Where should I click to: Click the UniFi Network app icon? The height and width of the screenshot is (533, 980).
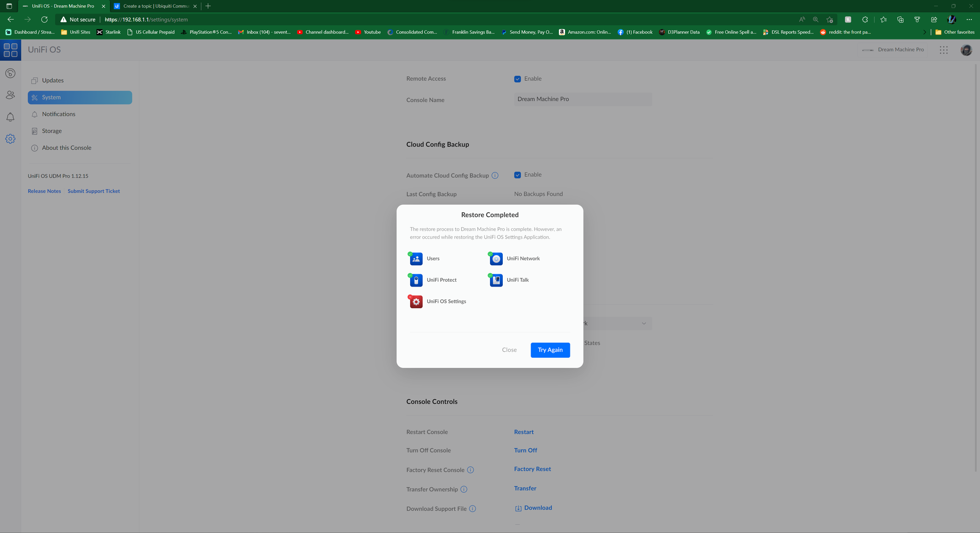[x=496, y=259]
